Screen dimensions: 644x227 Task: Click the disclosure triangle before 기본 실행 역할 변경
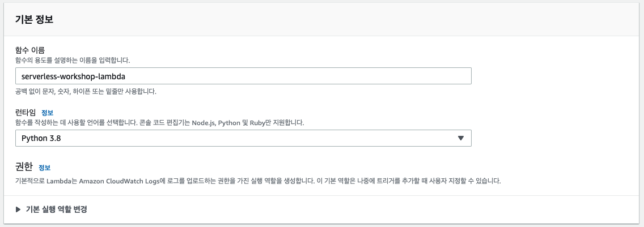pyautogui.click(x=18, y=209)
